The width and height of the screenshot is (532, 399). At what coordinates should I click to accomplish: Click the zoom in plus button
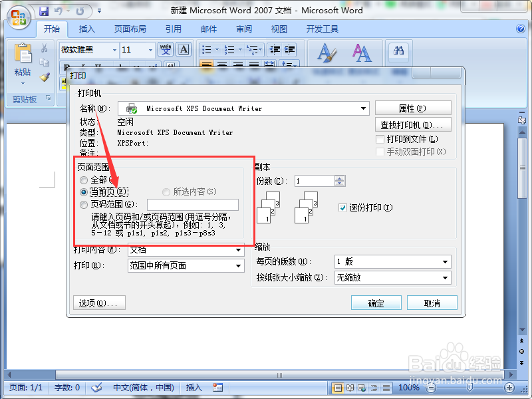coord(509,388)
